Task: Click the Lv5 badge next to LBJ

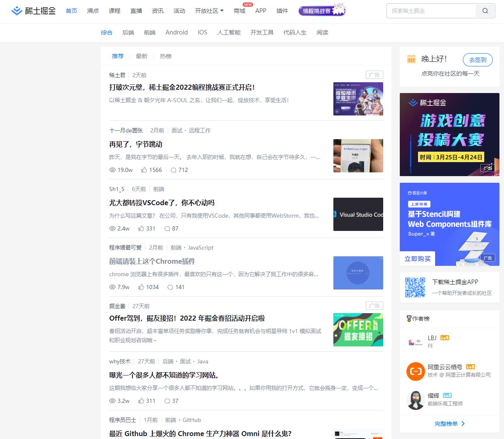Action: click(445, 338)
